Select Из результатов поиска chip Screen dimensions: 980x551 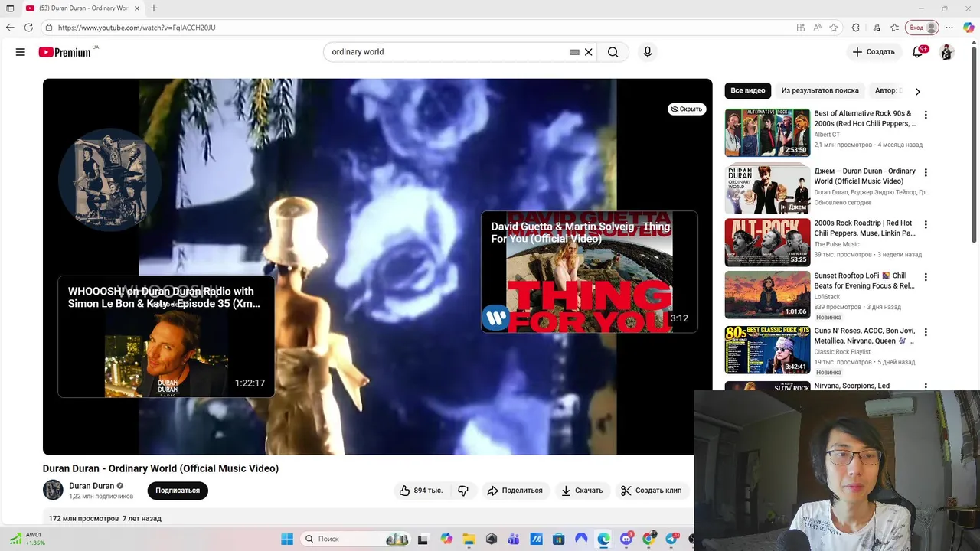820,90
